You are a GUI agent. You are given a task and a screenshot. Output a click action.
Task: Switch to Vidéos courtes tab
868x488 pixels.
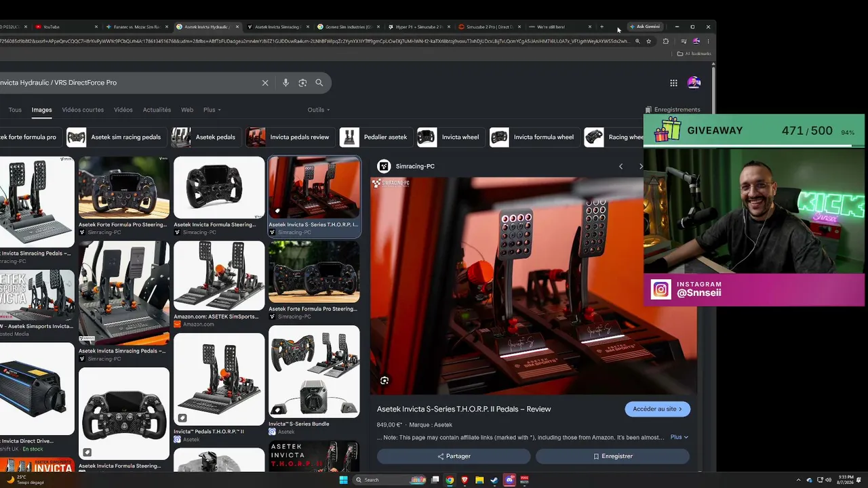pyautogui.click(x=83, y=110)
